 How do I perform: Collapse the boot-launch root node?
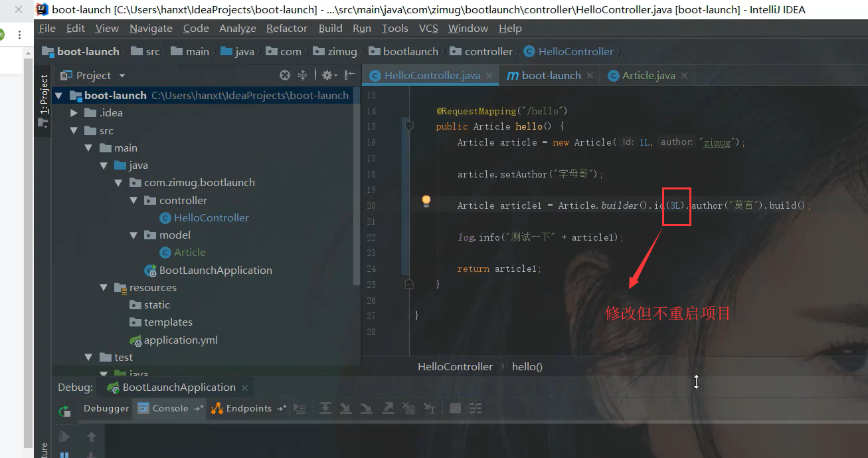point(58,96)
